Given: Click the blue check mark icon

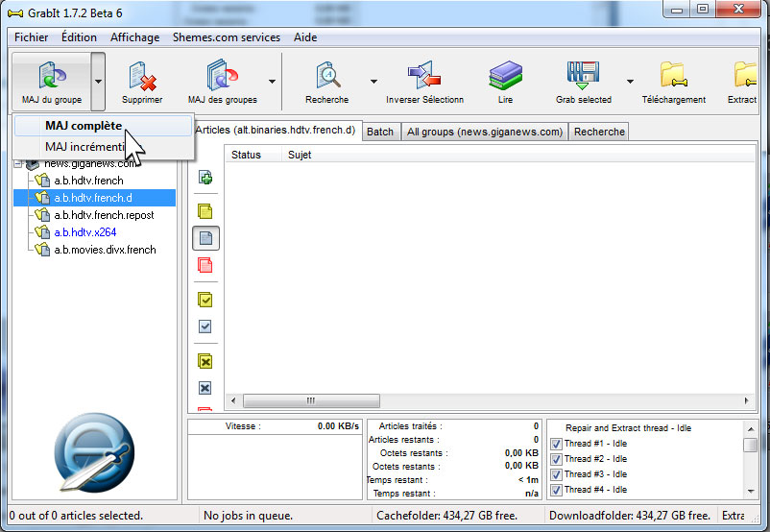Looking at the screenshot, I should 205,326.
